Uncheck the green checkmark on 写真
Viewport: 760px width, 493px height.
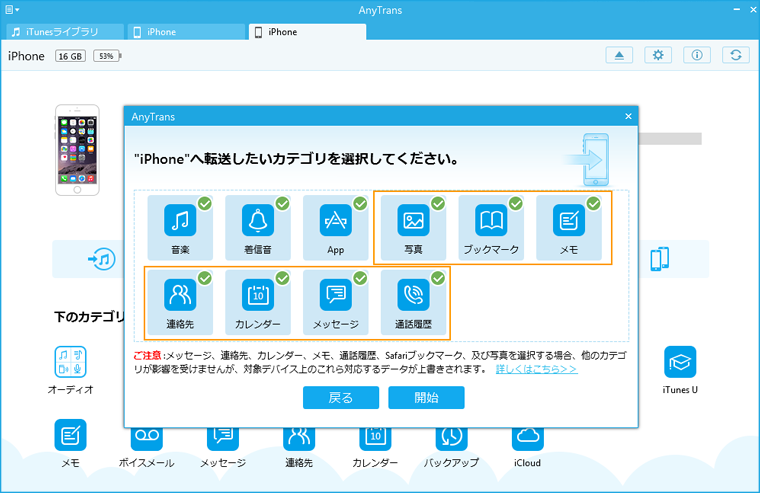click(438, 204)
